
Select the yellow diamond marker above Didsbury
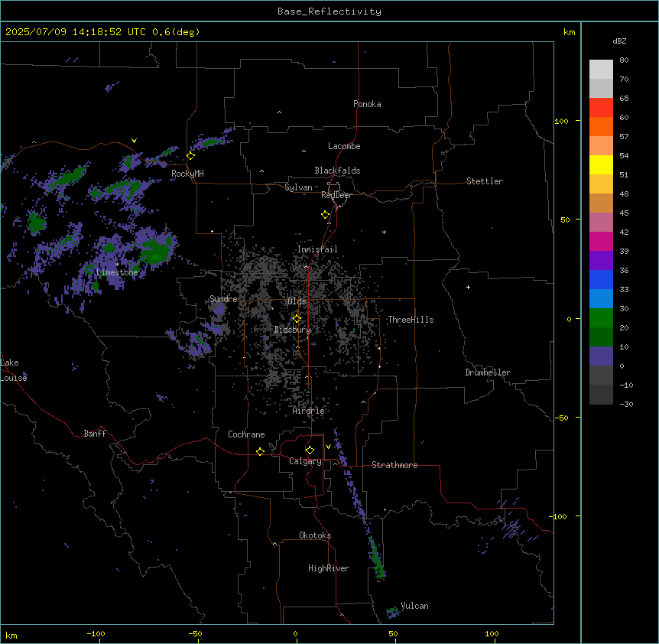pos(297,319)
